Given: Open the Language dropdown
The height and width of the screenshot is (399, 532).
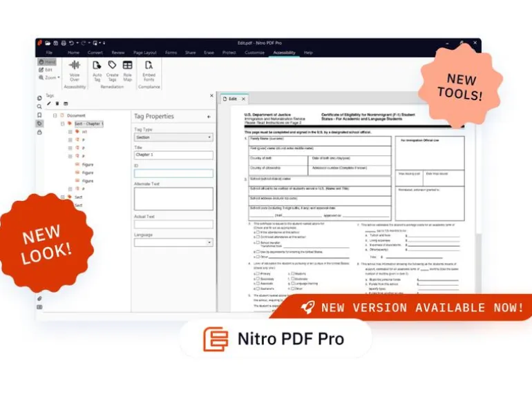Looking at the screenshot, I should [173, 242].
